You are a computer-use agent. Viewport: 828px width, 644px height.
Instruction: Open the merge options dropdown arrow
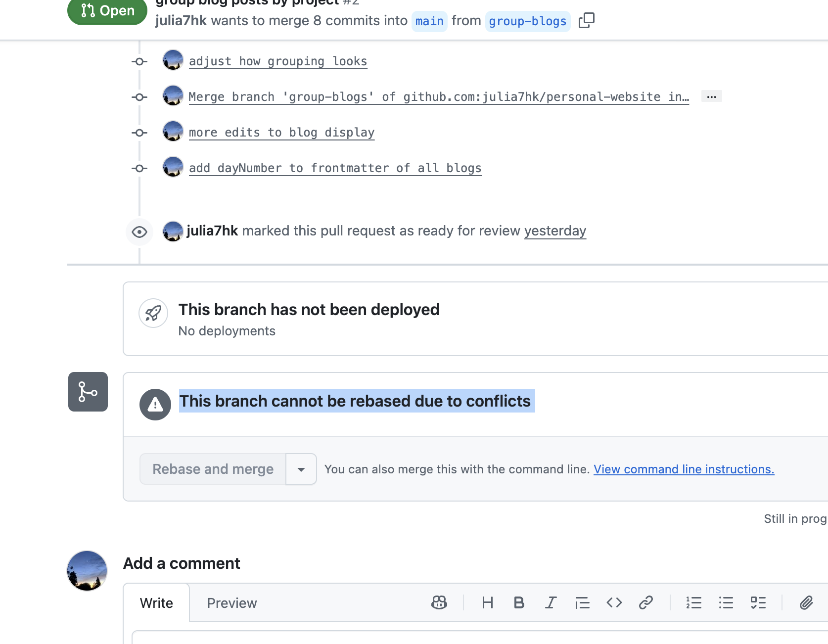pos(301,468)
